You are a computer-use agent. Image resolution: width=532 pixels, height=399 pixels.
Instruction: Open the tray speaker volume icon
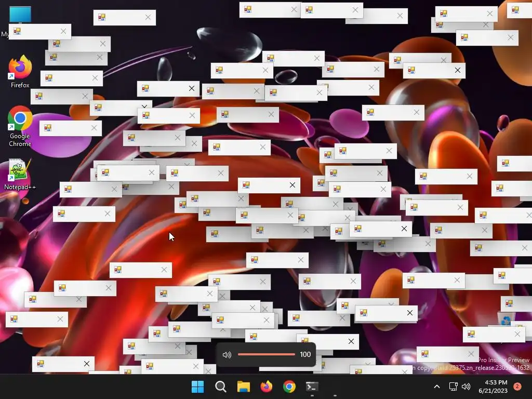(x=466, y=387)
